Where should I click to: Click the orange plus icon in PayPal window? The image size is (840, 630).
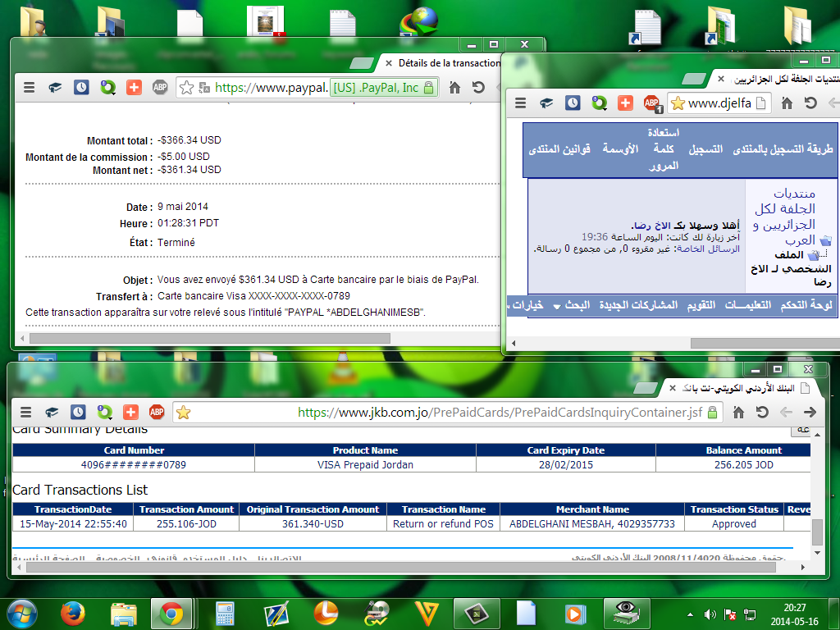click(x=134, y=87)
